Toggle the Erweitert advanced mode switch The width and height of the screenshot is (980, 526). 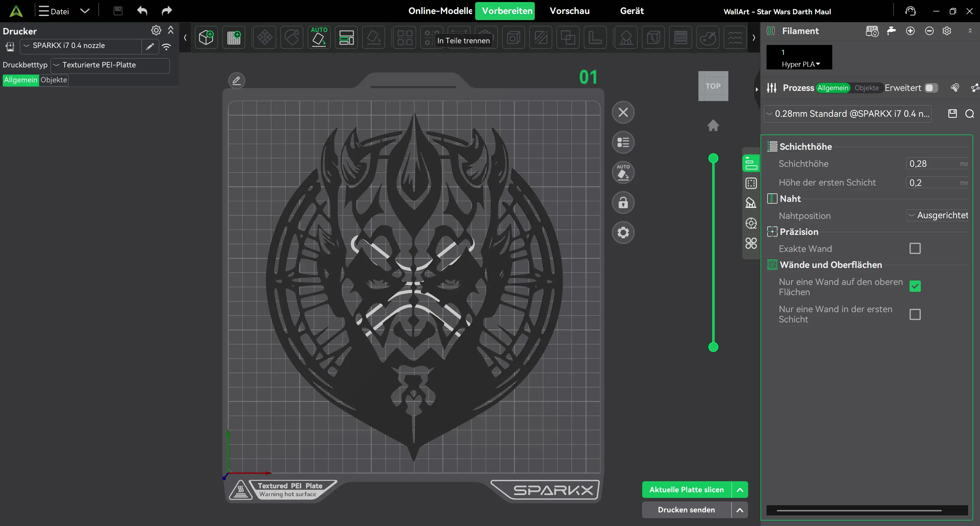[x=931, y=88]
